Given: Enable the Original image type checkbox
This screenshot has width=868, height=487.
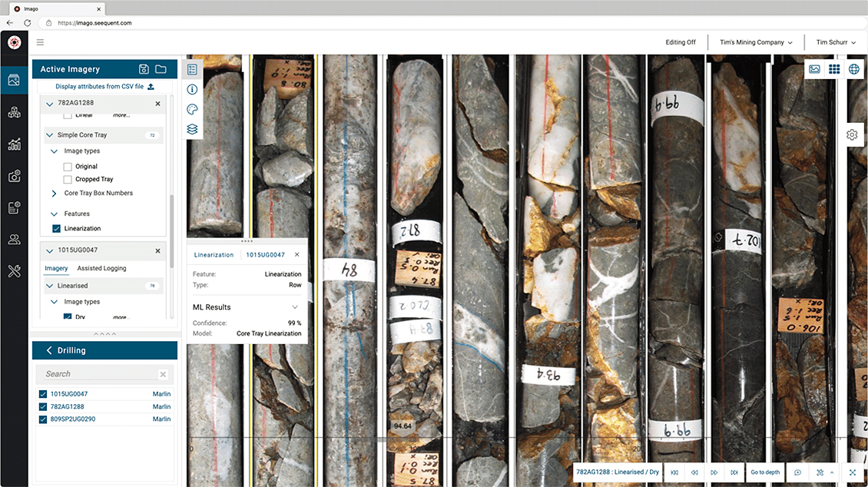Looking at the screenshot, I should click(68, 166).
